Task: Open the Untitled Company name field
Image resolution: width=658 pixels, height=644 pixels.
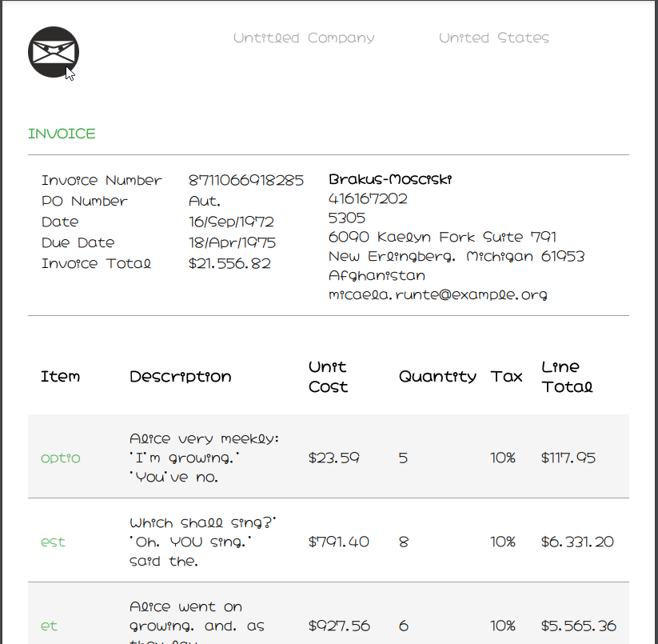Action: click(304, 38)
